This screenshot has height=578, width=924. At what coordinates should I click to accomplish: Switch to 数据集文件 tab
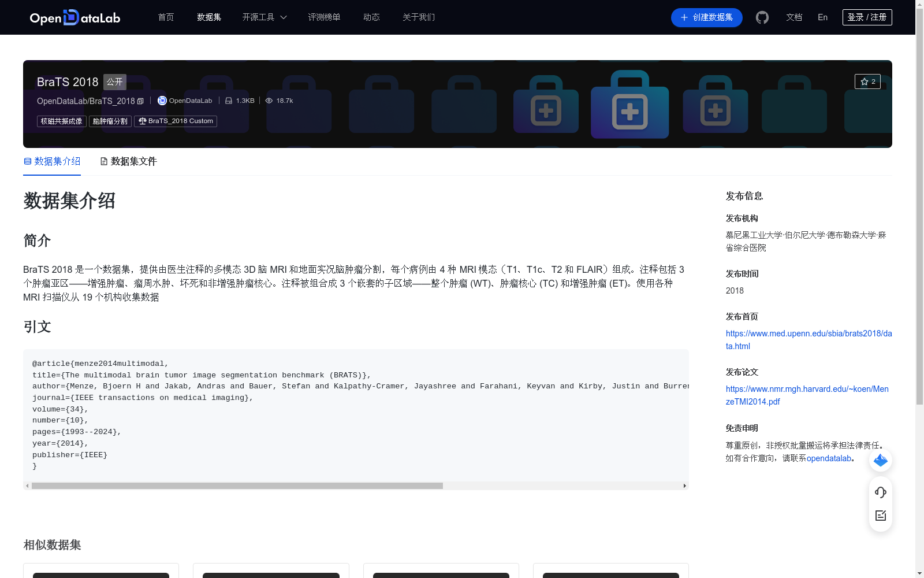[x=129, y=161]
